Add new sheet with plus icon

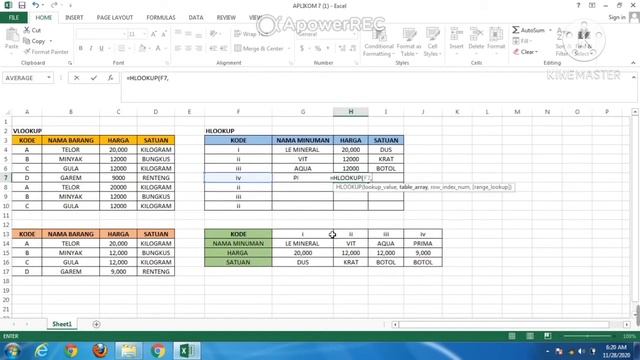[x=96, y=324]
